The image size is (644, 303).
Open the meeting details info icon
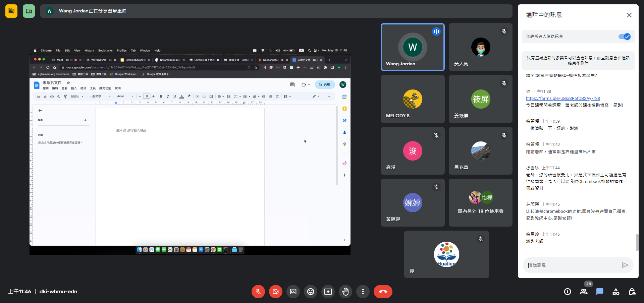coord(568,292)
